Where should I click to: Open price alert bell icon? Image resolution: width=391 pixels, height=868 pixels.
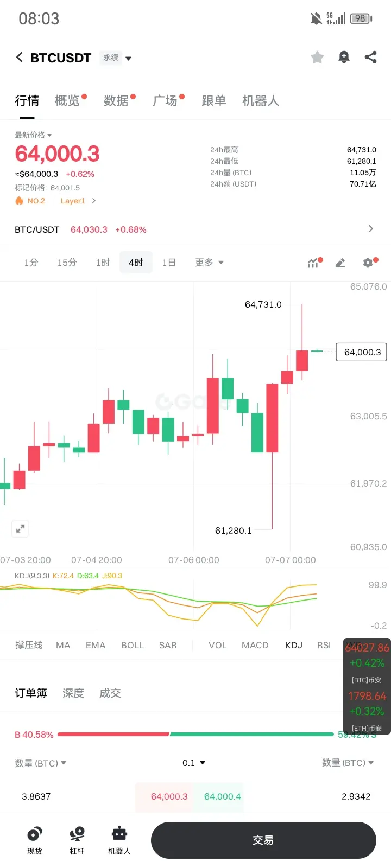coord(344,58)
